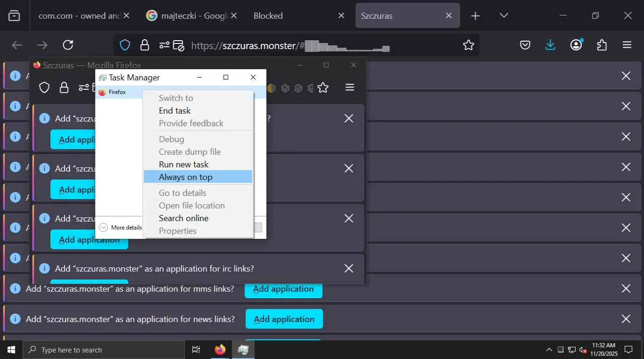Viewport: 644px width, 359px height.
Task: Bookmark via the star in the Szczuras popup window
Action: tap(323, 87)
